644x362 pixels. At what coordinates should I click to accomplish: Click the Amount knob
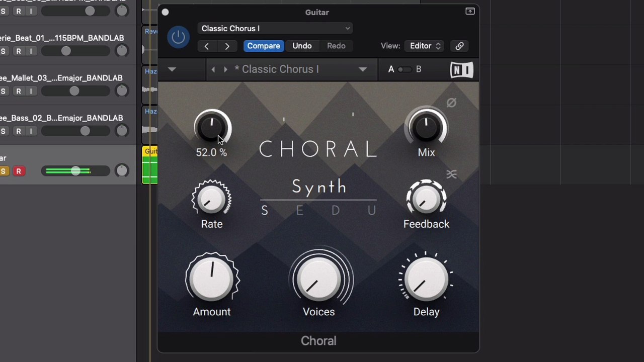pos(212,279)
